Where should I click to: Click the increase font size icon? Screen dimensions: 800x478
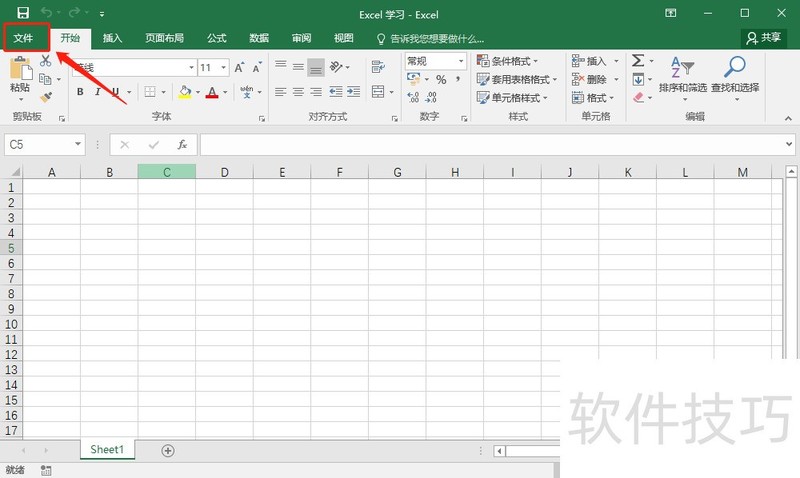(240, 68)
